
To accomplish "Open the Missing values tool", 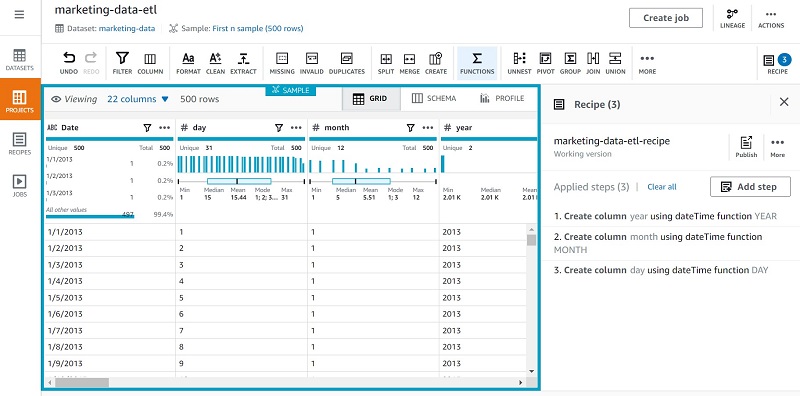I will pos(282,63).
